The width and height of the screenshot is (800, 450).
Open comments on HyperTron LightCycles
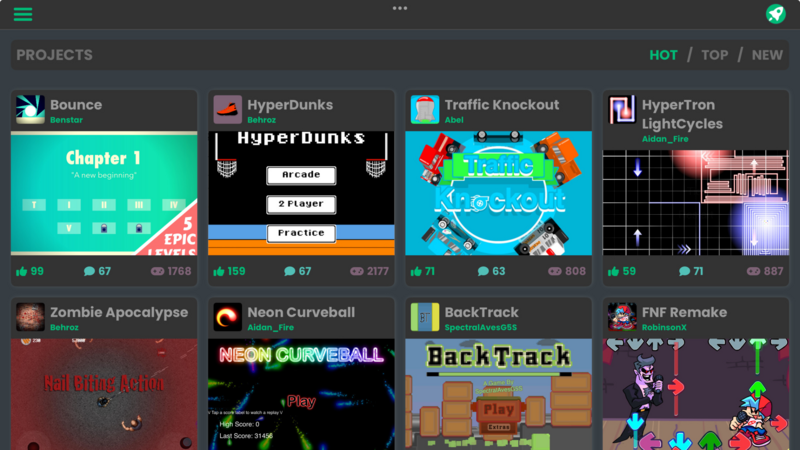(x=685, y=271)
